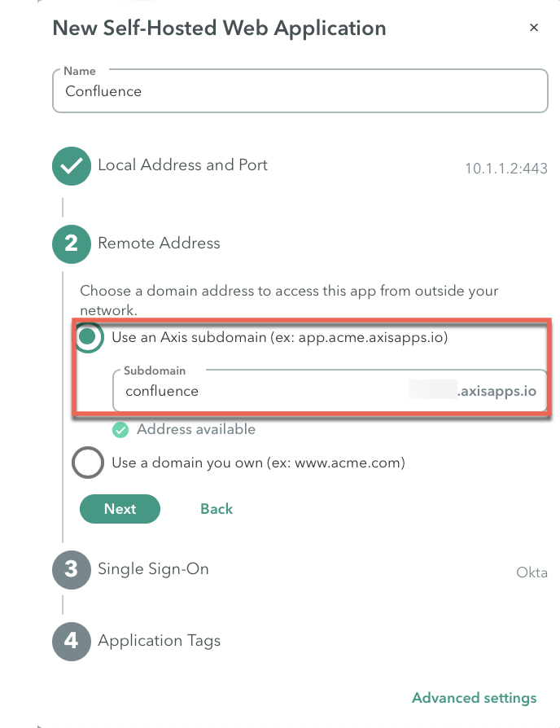Go Back to previous step
Image resolution: width=560 pixels, height=728 pixels.
[x=217, y=509]
